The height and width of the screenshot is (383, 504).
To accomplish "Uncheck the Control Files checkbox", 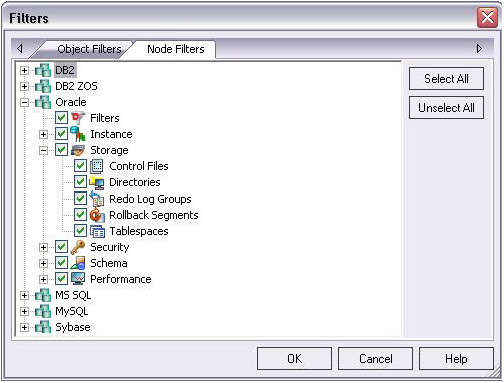I will click(x=80, y=166).
